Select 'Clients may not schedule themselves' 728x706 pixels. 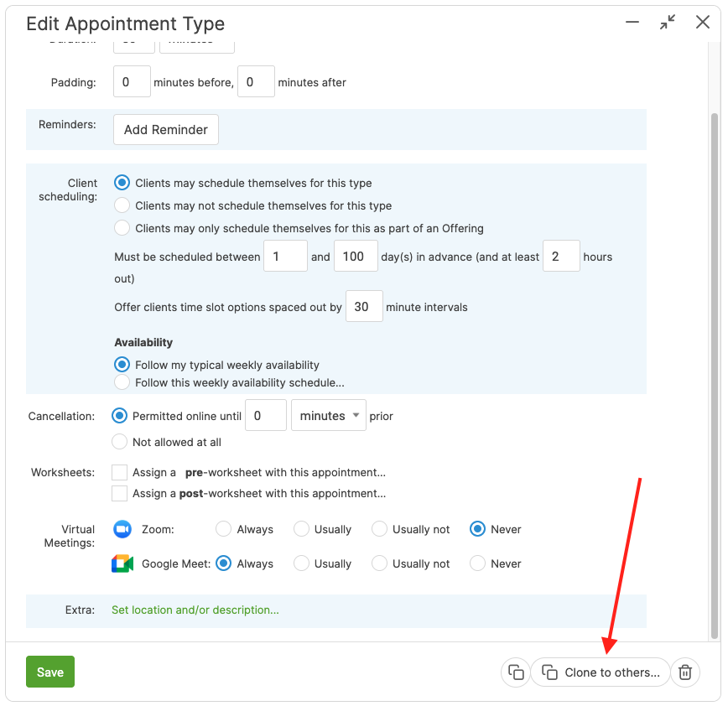(122, 205)
